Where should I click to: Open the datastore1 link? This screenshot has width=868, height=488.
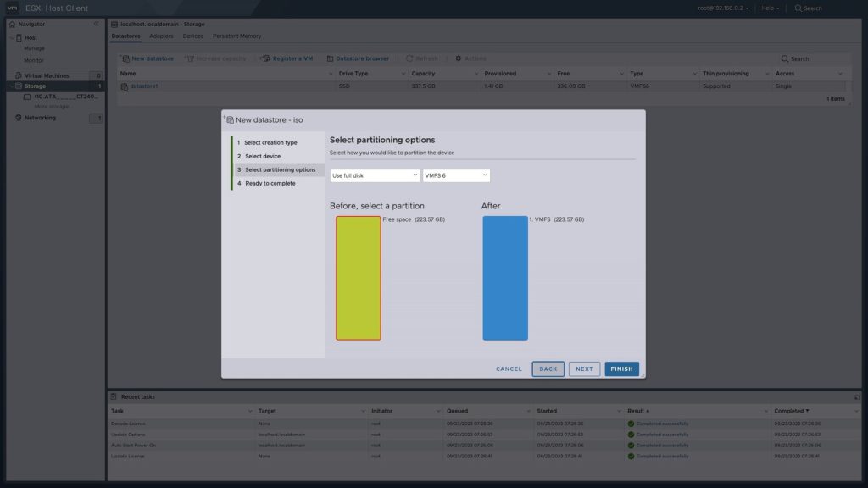pos(144,86)
